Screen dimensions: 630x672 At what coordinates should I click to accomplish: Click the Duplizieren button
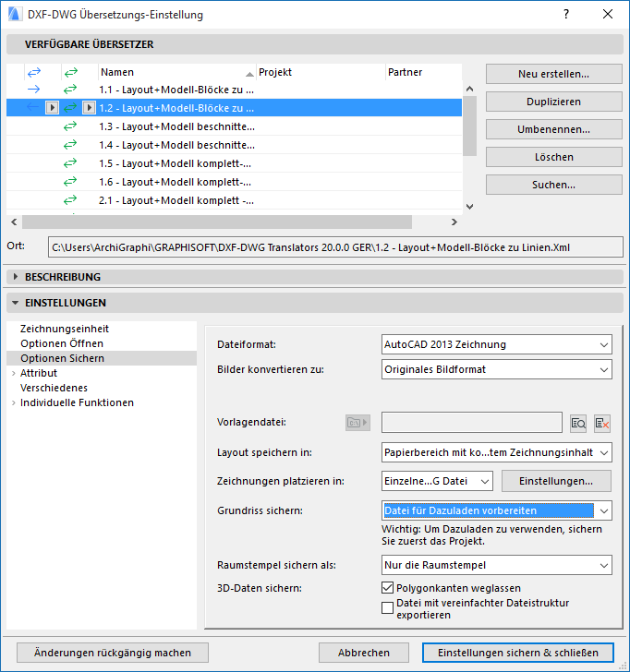coord(553,102)
